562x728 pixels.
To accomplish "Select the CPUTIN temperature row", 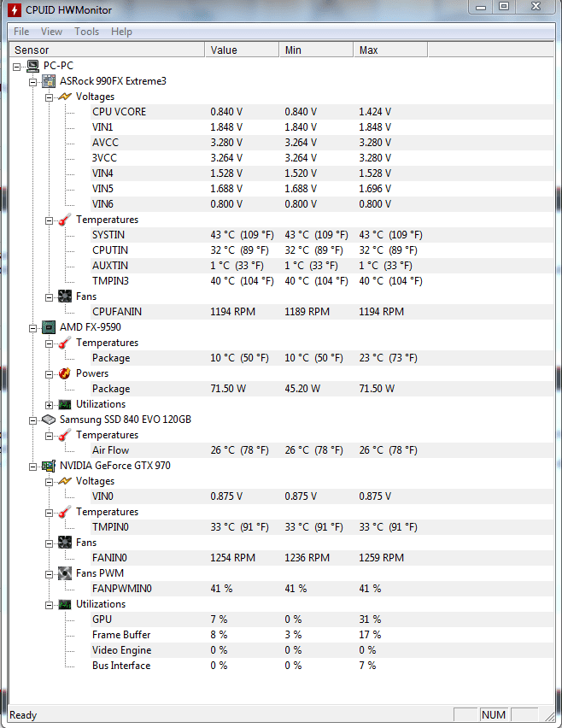I will (322, 250).
